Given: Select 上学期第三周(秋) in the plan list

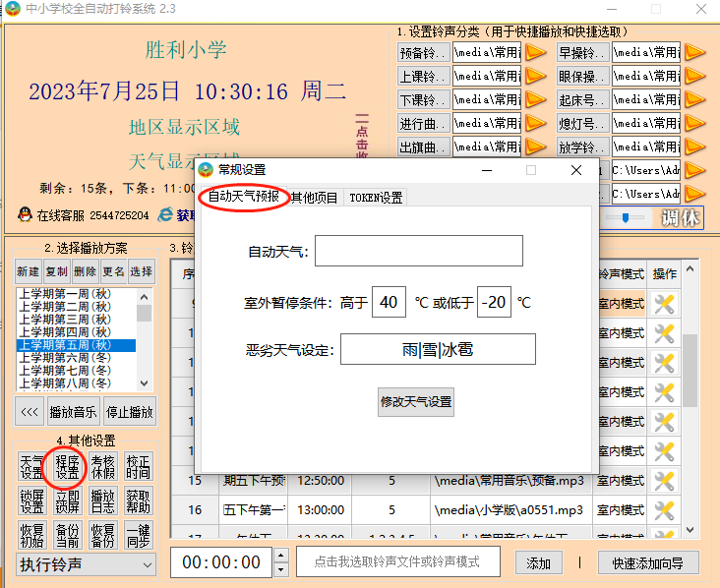Looking at the screenshot, I should click(65, 320).
